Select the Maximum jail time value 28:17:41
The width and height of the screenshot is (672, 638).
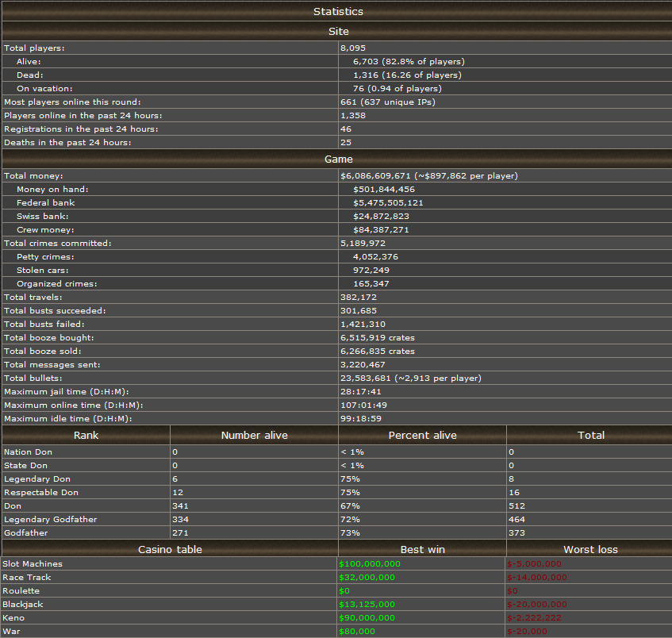[x=361, y=392]
